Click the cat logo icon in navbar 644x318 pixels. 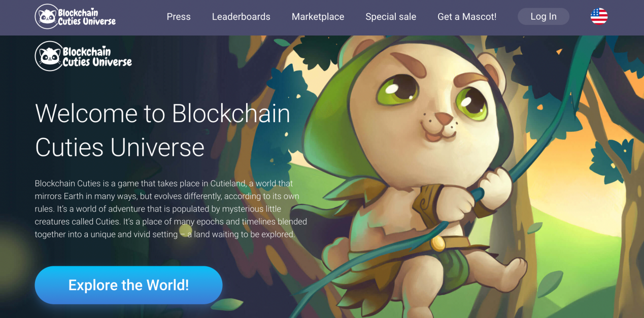pyautogui.click(x=46, y=17)
